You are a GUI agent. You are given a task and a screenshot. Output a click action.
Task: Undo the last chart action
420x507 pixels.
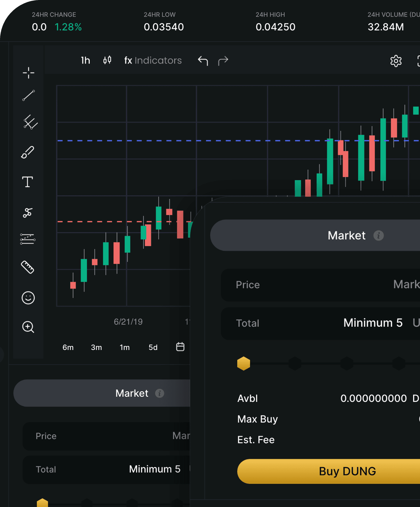203,61
